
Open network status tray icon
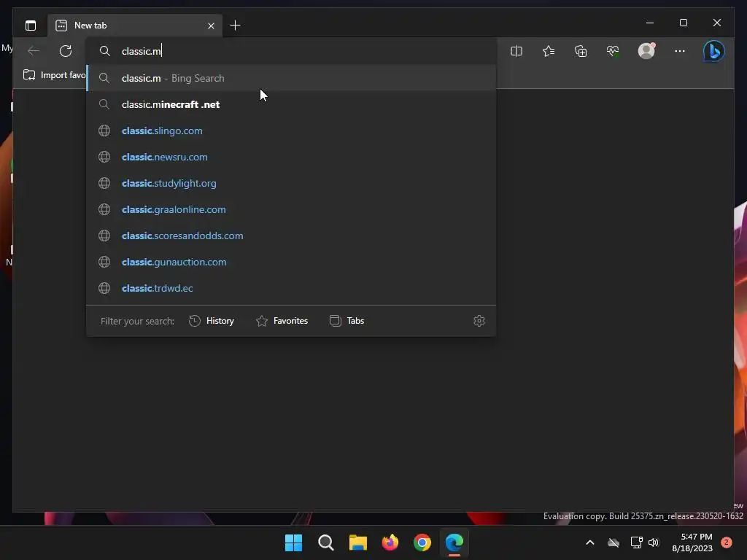[636, 542]
